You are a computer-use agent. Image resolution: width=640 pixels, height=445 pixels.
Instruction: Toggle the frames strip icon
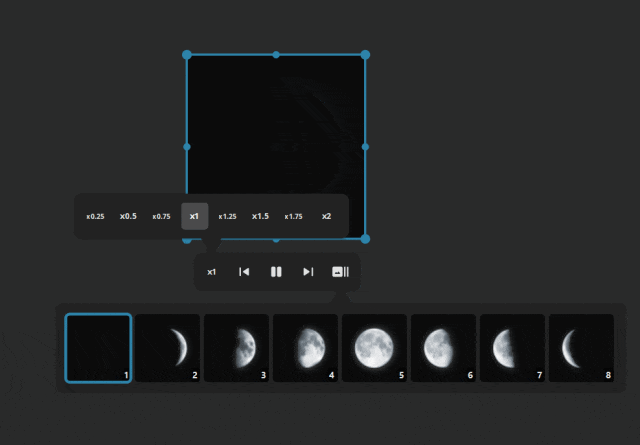(340, 272)
